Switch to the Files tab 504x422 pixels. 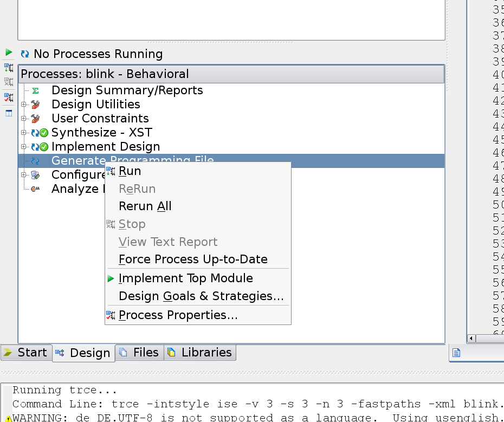(x=139, y=353)
